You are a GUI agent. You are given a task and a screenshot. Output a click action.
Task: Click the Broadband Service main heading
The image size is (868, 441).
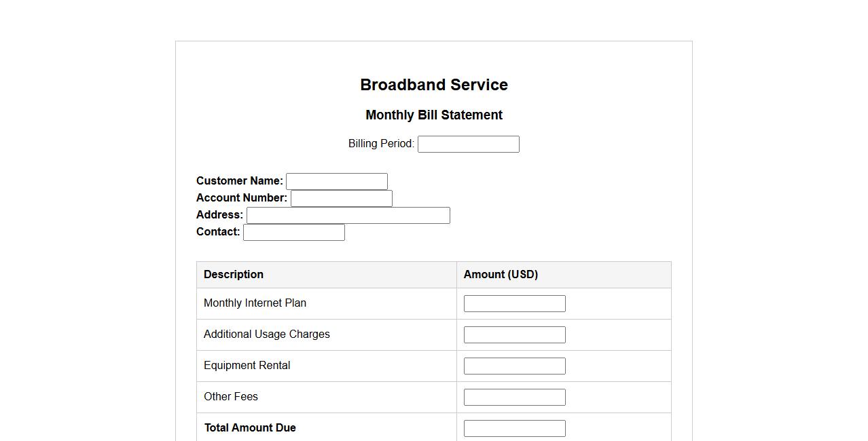[x=433, y=85]
